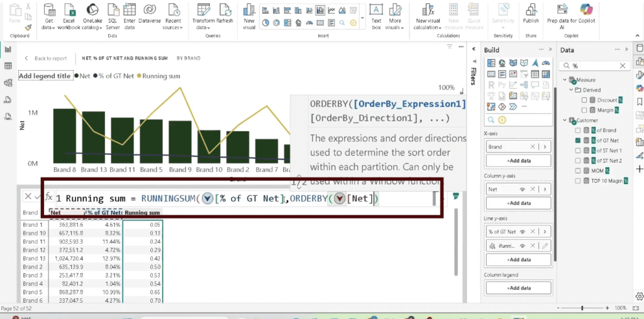The width and height of the screenshot is (644, 319).
Task: Uncheck the % of GT Net field
Action: pyautogui.click(x=578, y=140)
